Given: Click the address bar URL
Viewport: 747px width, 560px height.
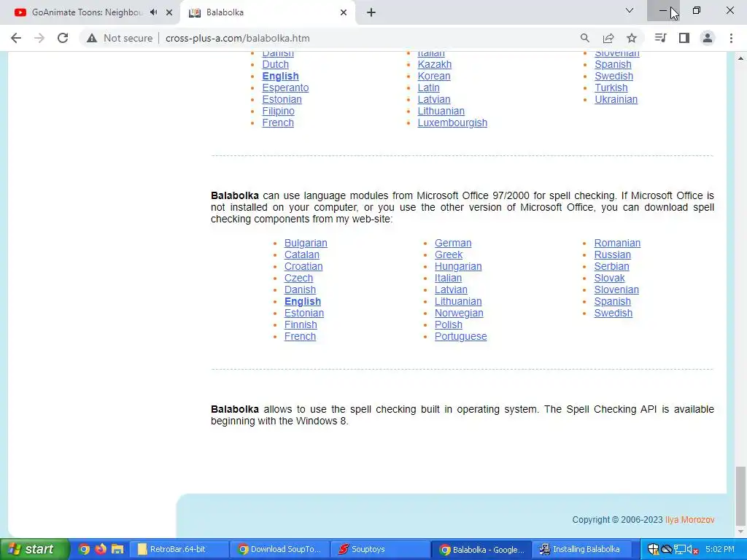Looking at the screenshot, I should [x=238, y=38].
